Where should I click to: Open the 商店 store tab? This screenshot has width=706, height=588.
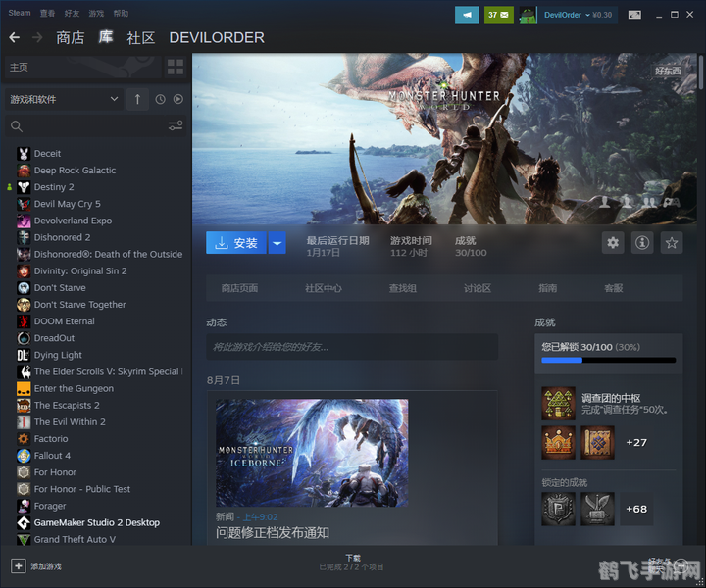71,37
